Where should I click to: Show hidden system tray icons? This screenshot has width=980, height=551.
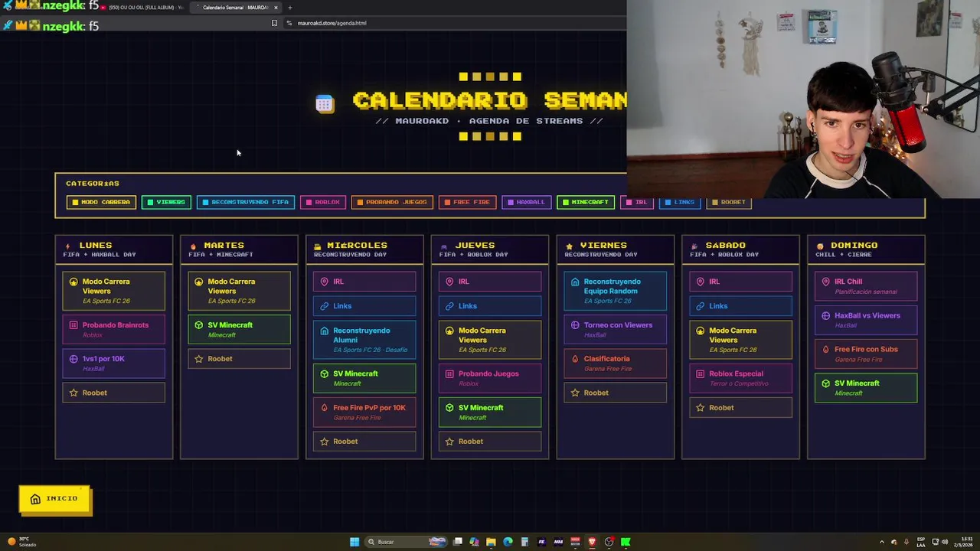pos(881,542)
